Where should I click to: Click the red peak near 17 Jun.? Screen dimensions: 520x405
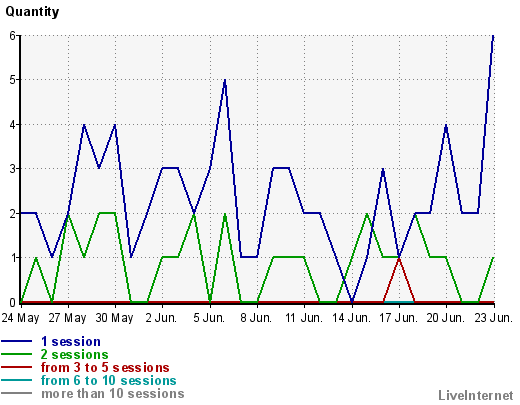coord(399,258)
